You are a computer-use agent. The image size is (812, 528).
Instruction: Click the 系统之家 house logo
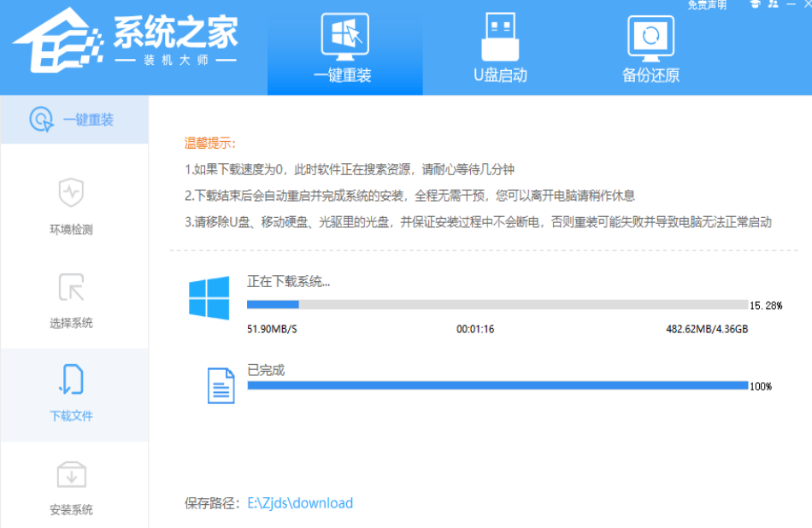[57, 41]
